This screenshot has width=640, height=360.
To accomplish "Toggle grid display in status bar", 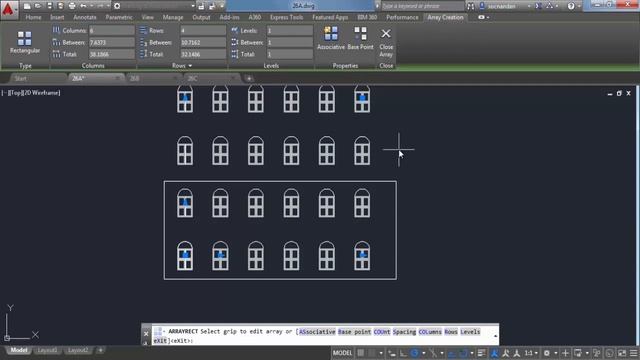I will 361,353.
